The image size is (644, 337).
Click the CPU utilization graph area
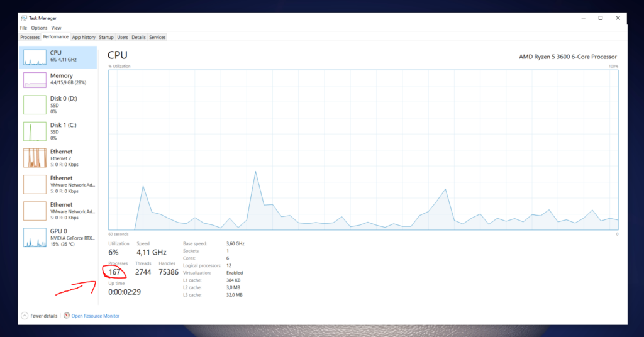click(x=363, y=150)
